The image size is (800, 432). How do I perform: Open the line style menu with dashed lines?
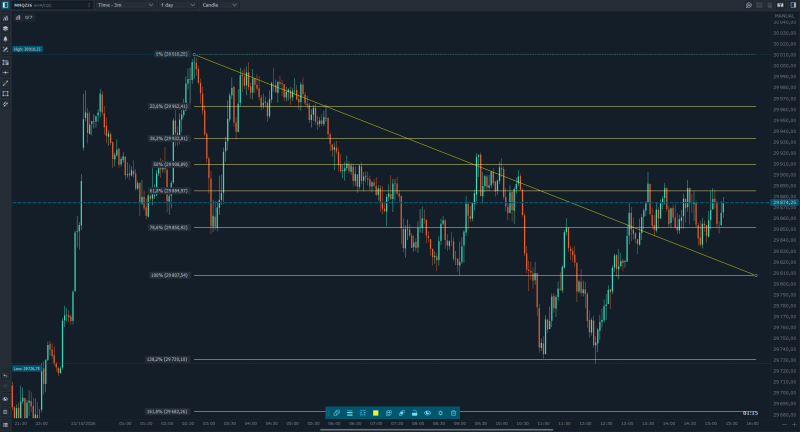click(363, 413)
